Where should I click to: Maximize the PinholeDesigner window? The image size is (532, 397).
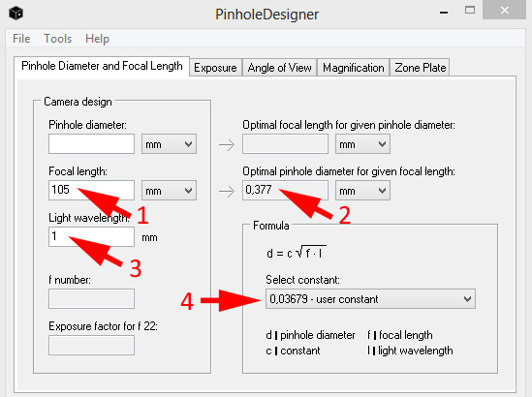470,11
